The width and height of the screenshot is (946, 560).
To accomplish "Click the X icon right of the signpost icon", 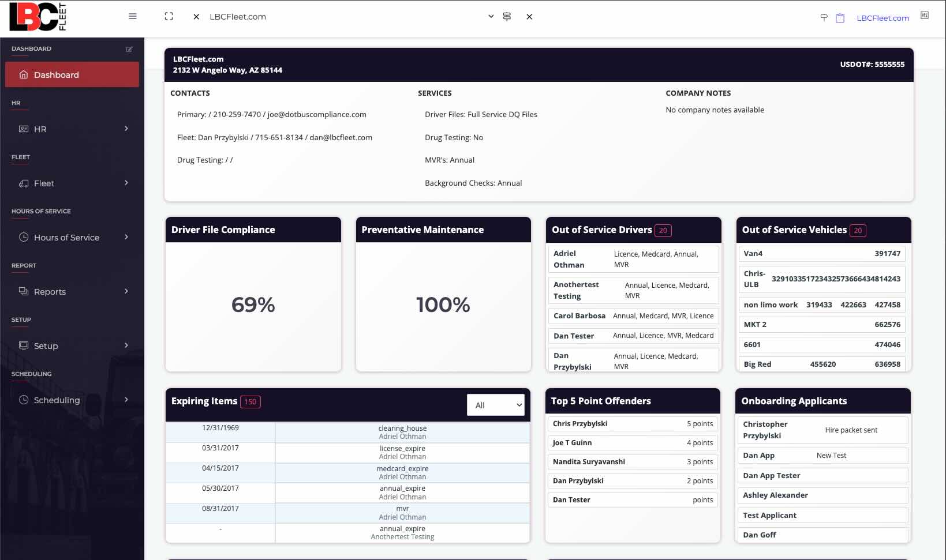I will (x=529, y=17).
